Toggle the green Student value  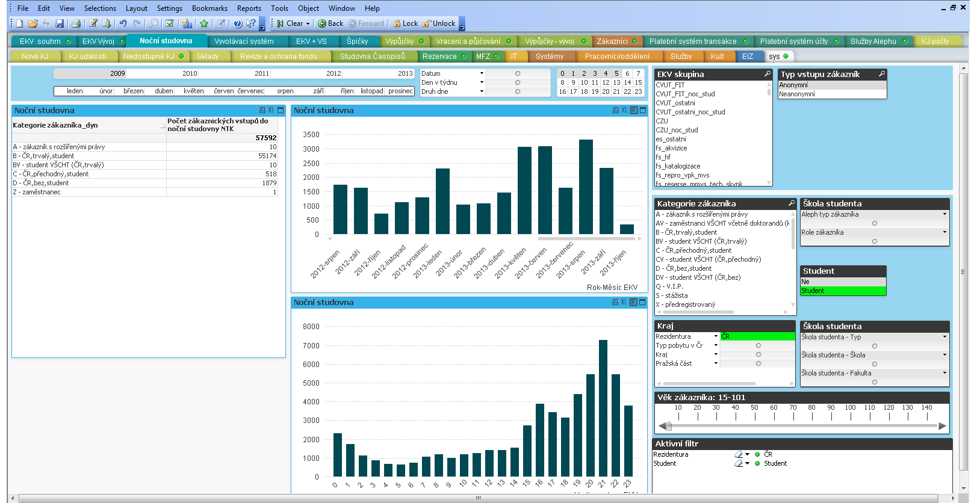click(843, 291)
